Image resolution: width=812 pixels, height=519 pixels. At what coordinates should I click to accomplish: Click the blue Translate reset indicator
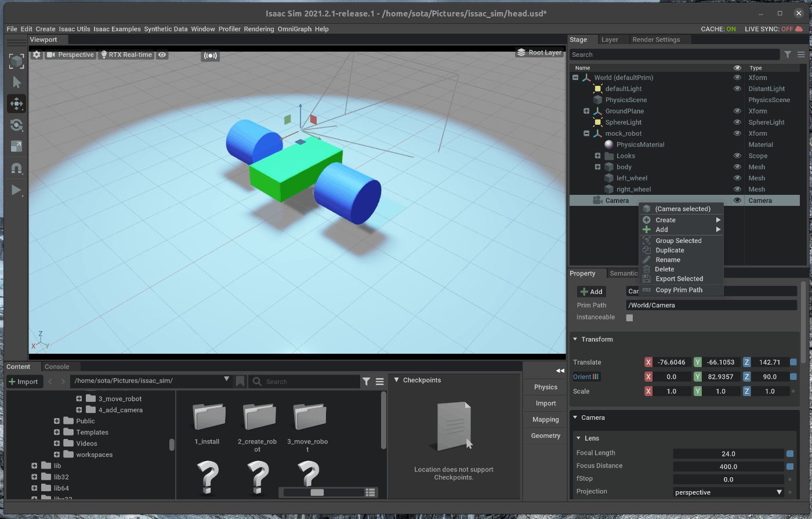pyautogui.click(x=793, y=362)
